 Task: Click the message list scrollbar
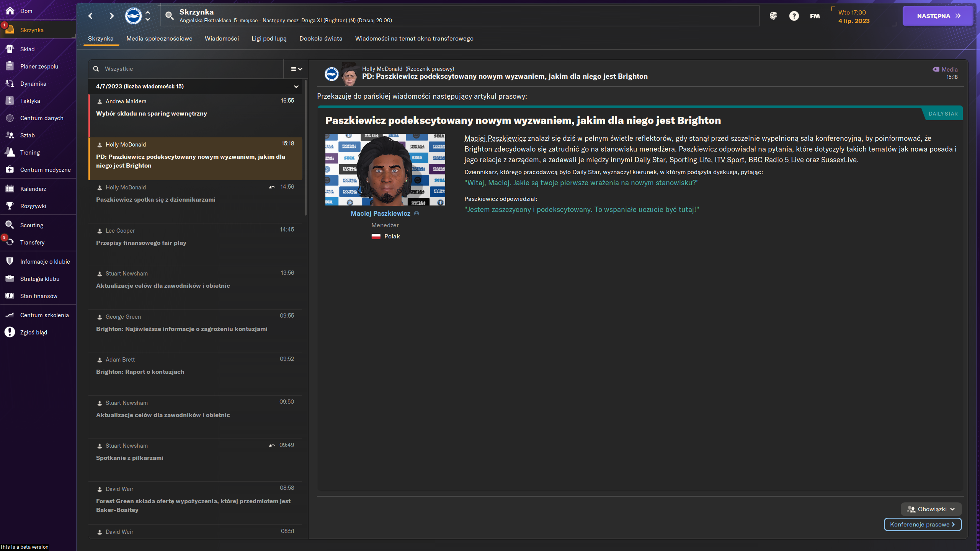click(x=305, y=147)
